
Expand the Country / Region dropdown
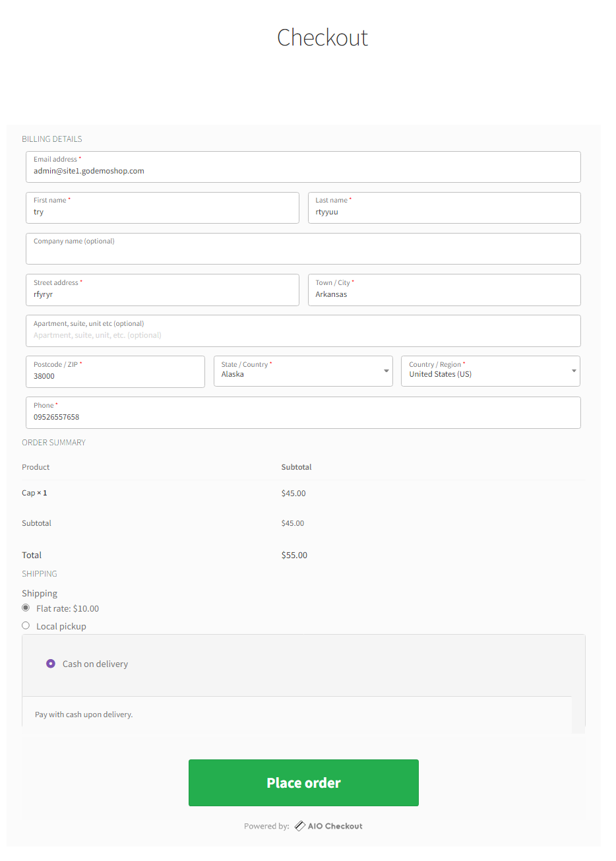491,371
